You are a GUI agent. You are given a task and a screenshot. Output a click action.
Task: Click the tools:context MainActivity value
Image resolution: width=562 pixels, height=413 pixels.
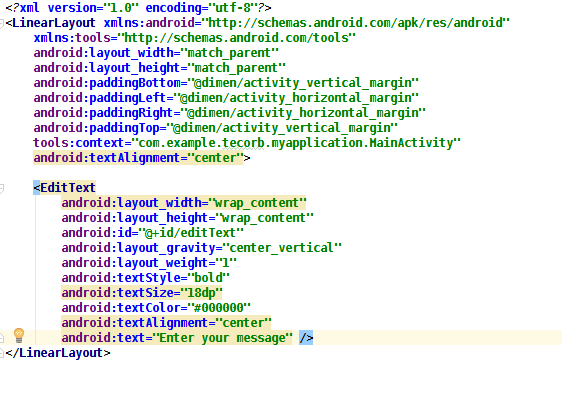[x=296, y=143]
